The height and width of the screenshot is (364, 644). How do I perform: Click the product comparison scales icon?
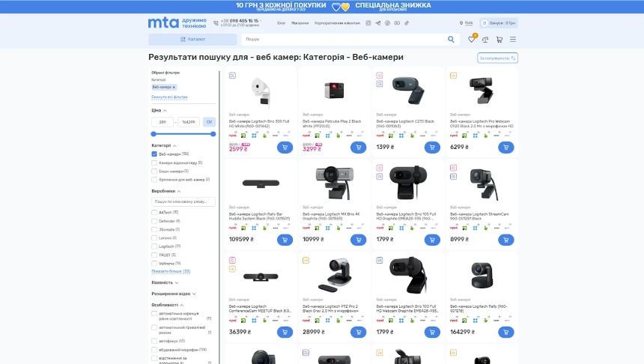point(484,40)
